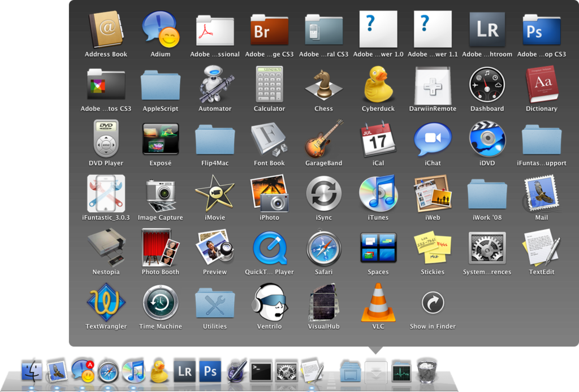The width and height of the screenshot is (579, 392).
Task: Open DarwiinRemote app
Action: [433, 85]
